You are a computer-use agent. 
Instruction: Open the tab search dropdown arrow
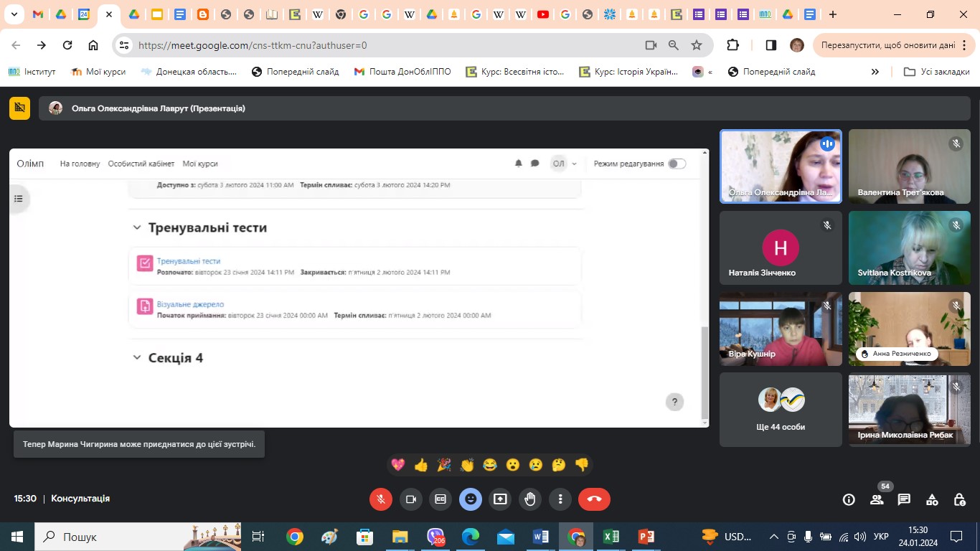(14, 14)
